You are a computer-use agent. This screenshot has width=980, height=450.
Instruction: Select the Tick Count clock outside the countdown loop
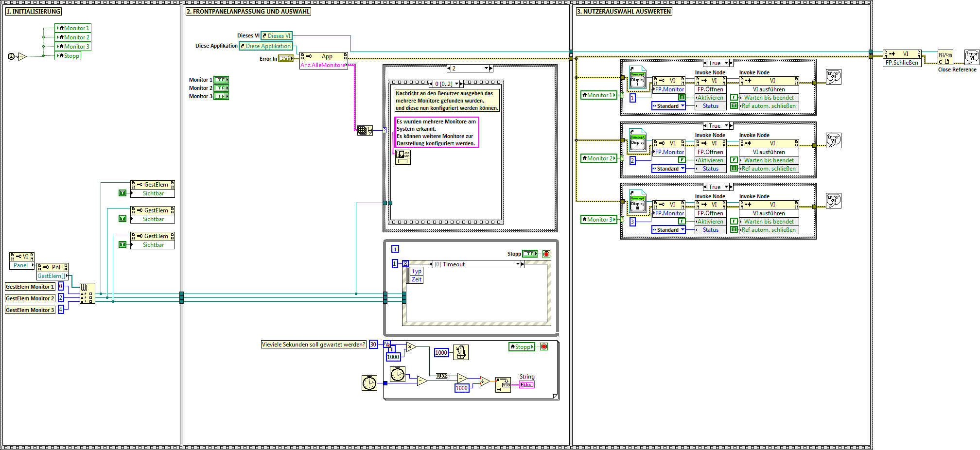[369, 383]
